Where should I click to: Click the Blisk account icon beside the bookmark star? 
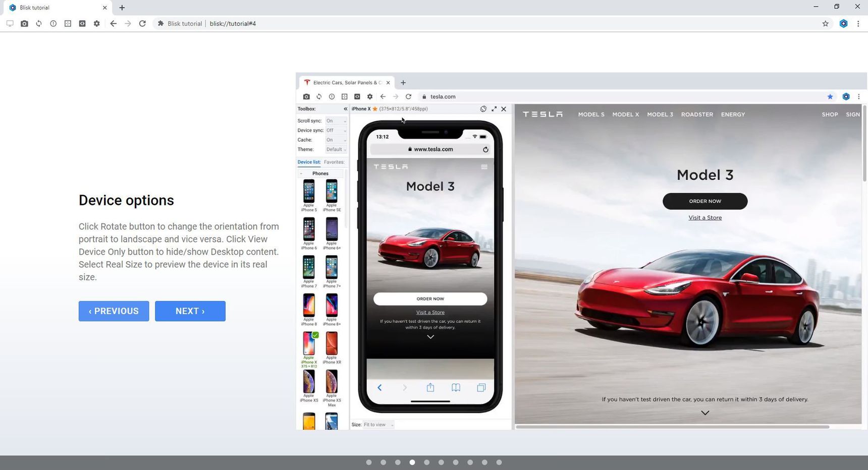click(843, 24)
